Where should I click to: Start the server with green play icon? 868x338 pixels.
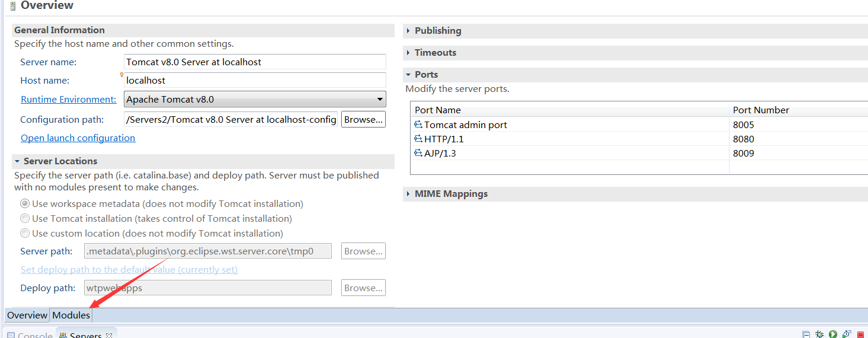(833, 334)
